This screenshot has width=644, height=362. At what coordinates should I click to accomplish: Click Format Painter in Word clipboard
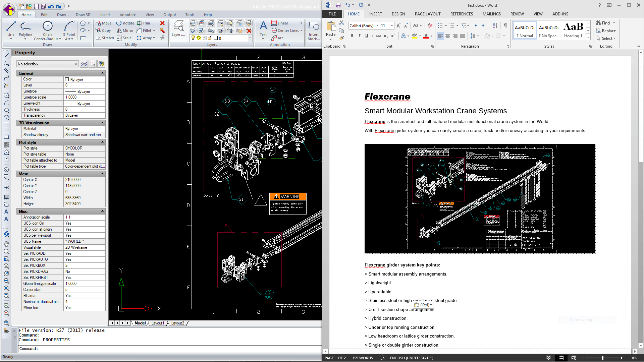click(x=341, y=38)
